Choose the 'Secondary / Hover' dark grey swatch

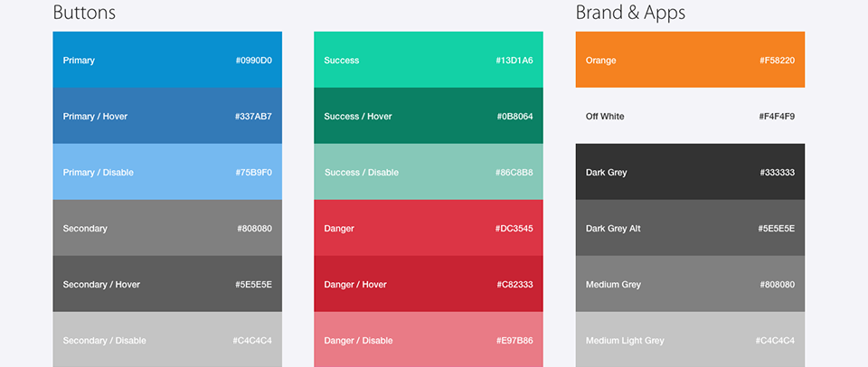(x=167, y=284)
